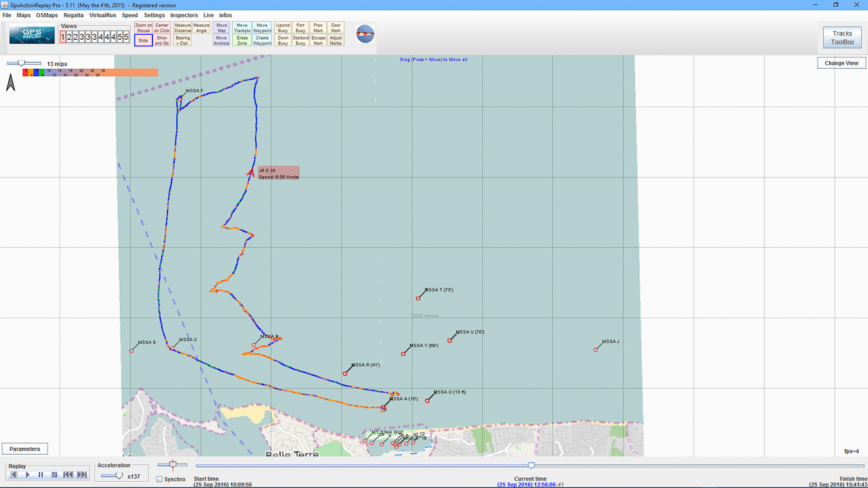The image size is (868, 488).
Task: Jump replay to the end
Action: click(x=82, y=475)
